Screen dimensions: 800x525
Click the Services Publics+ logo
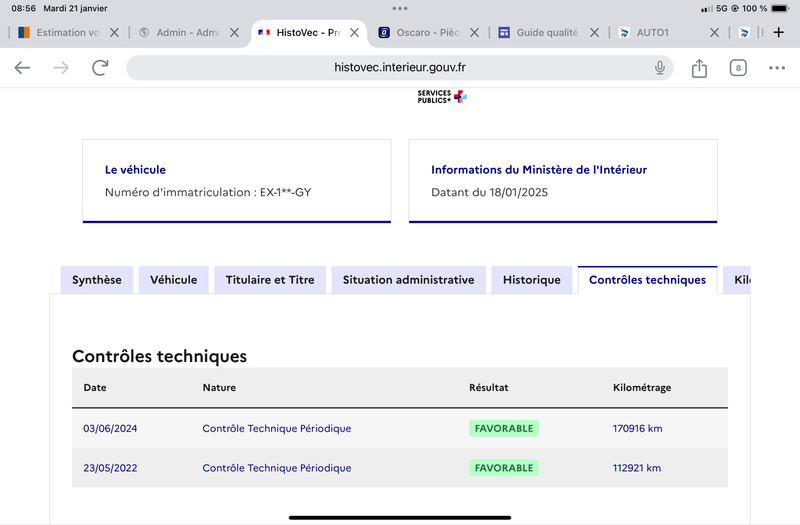(x=442, y=96)
